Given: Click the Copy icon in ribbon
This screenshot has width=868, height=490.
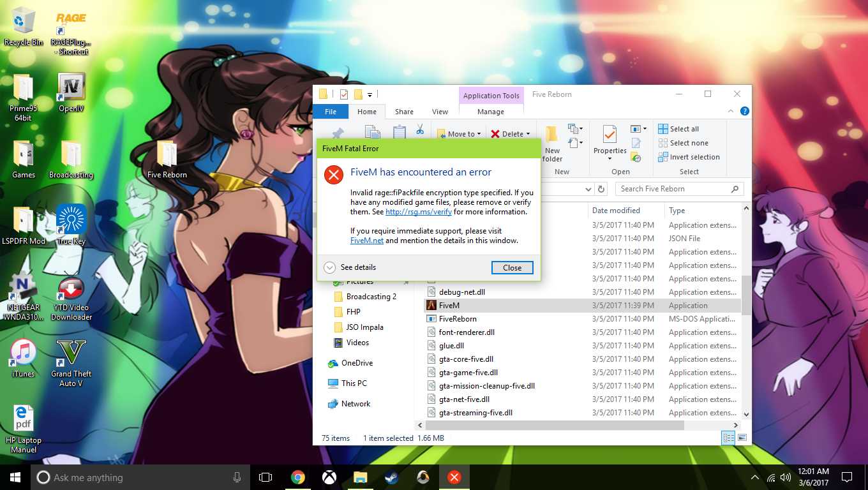Looking at the screenshot, I should click(x=372, y=132).
